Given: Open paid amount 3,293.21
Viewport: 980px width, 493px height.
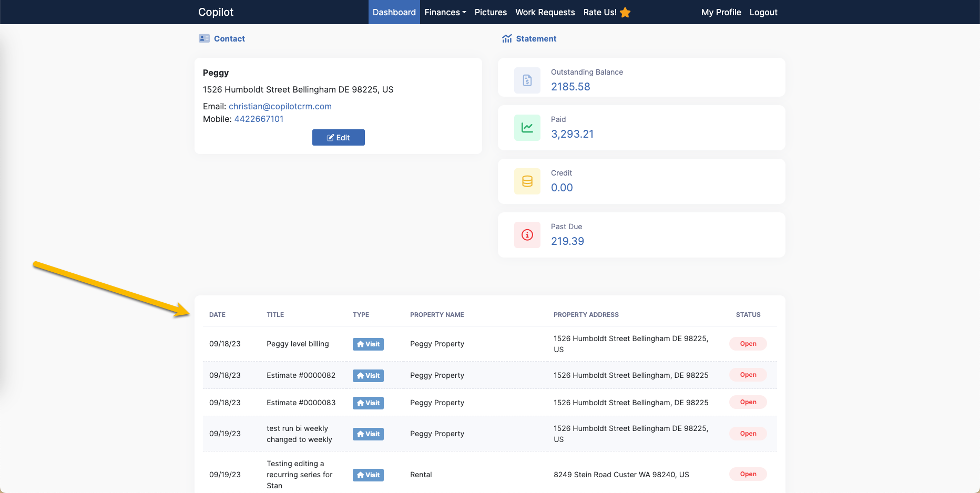Looking at the screenshot, I should 572,134.
